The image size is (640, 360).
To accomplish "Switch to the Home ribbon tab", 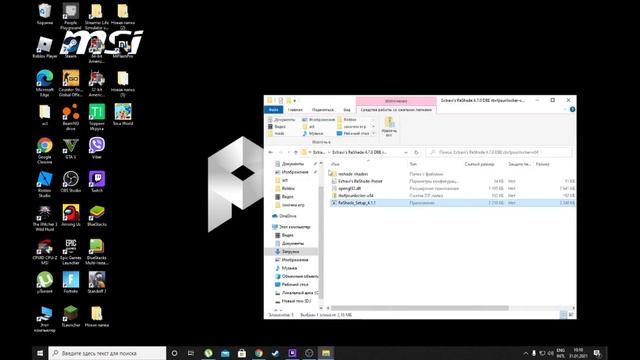I will tap(295, 110).
